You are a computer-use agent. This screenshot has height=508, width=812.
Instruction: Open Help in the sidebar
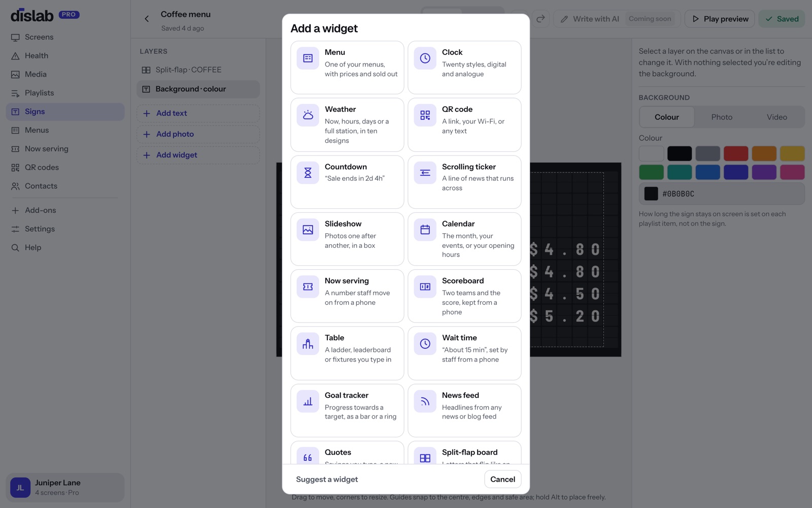click(x=65, y=247)
